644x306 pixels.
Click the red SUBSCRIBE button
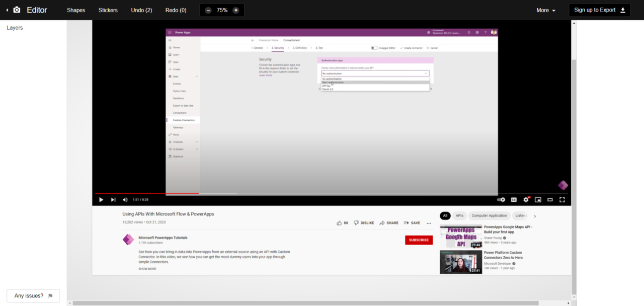coord(419,240)
